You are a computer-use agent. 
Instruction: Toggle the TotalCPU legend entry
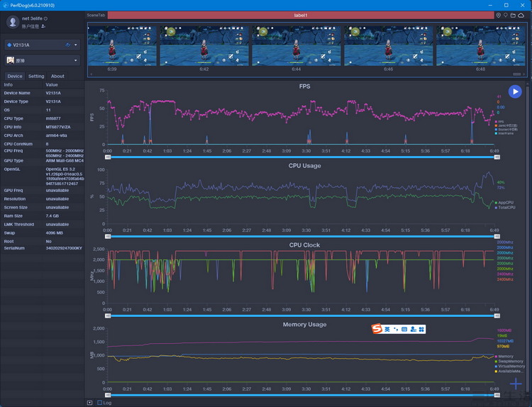pyautogui.click(x=505, y=207)
